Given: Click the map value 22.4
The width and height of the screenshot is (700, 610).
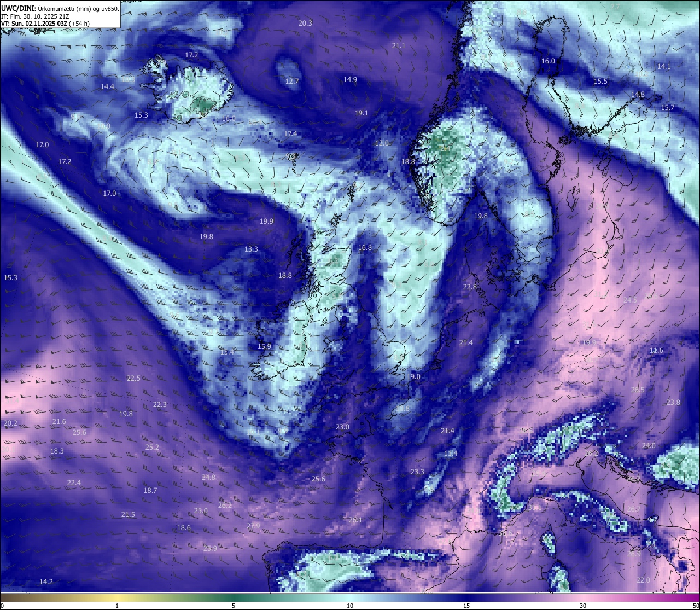Looking at the screenshot, I should pos(74,483).
